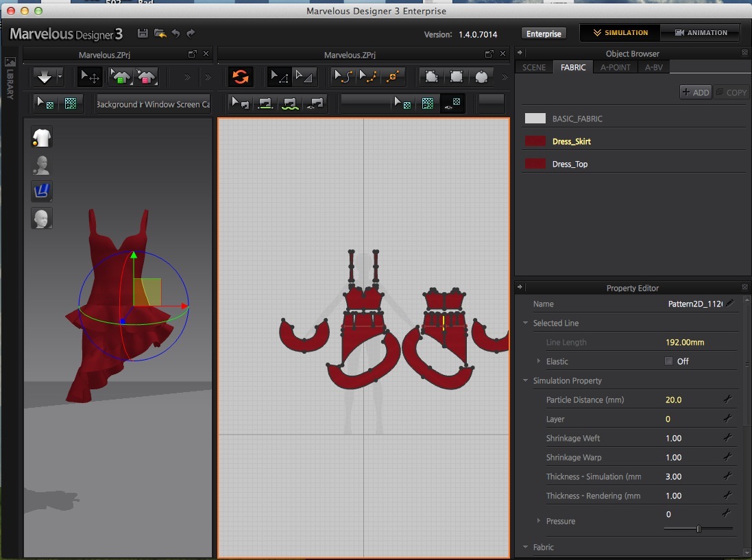Screen dimensions: 752x560
Task: Expand the Pressure property
Action: (539, 521)
